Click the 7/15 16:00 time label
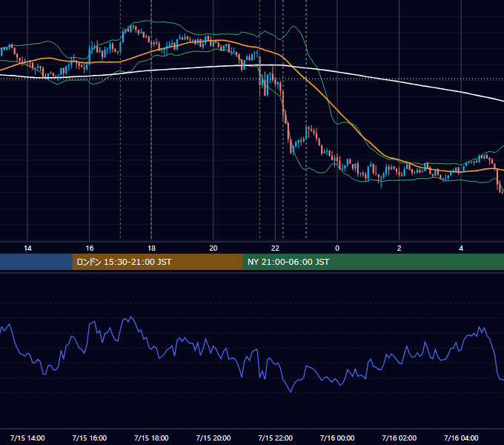504x445 pixels. point(90,438)
